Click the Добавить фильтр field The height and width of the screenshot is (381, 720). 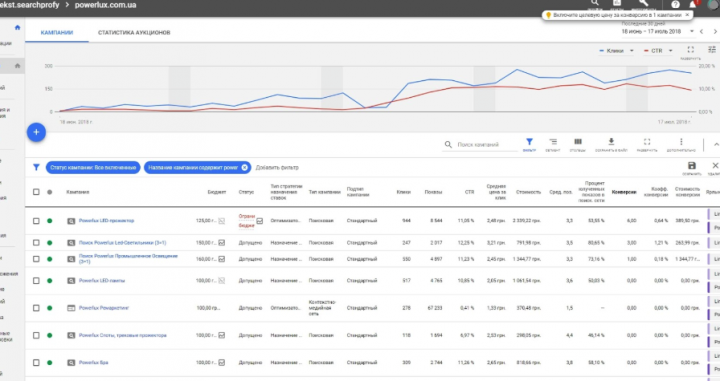(x=277, y=168)
